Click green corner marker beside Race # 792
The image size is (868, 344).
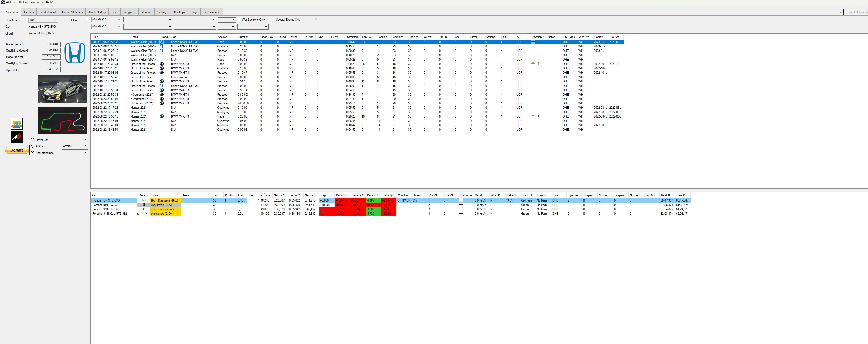tap(139, 214)
